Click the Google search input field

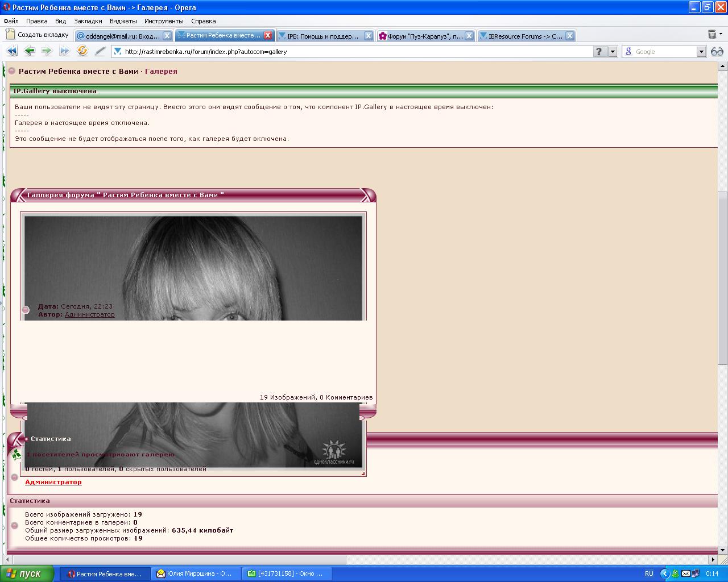tap(665, 52)
